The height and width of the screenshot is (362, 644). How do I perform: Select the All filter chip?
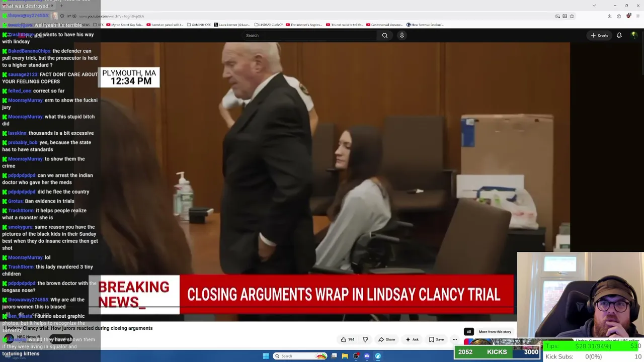tap(468, 332)
